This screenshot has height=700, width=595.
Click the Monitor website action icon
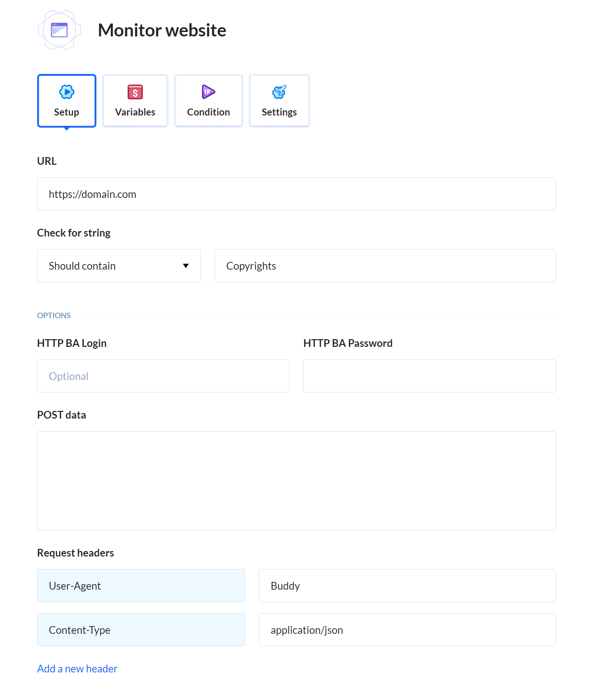tap(59, 30)
